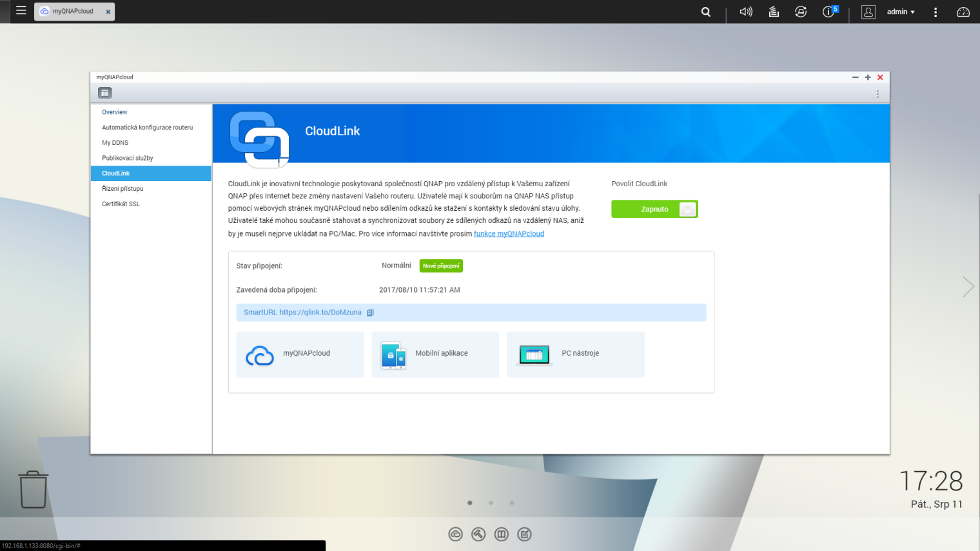Open the background tasks icon
980x551 pixels.
[774, 12]
